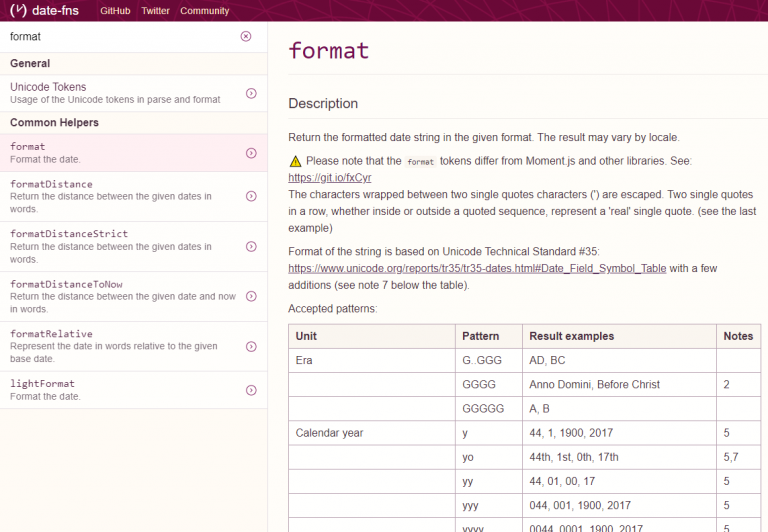Screen dimensions: 768x532
Task: Open the formatDistance function entry
Action: click(x=134, y=196)
